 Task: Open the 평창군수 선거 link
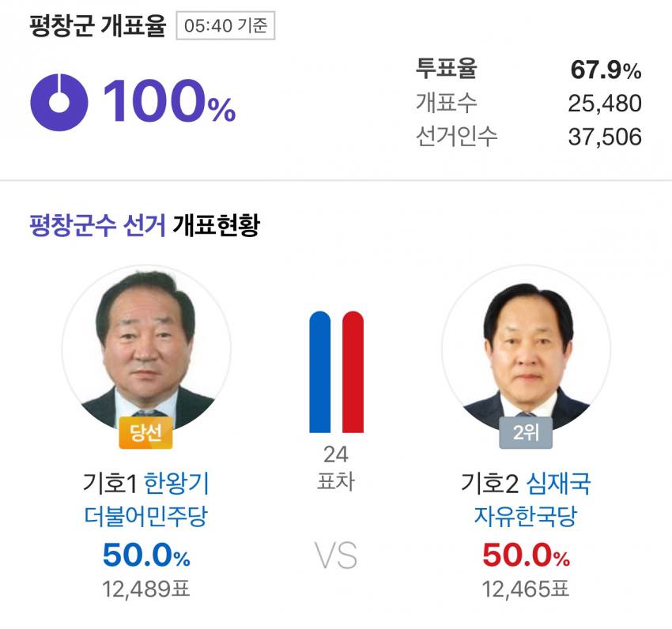point(97,227)
